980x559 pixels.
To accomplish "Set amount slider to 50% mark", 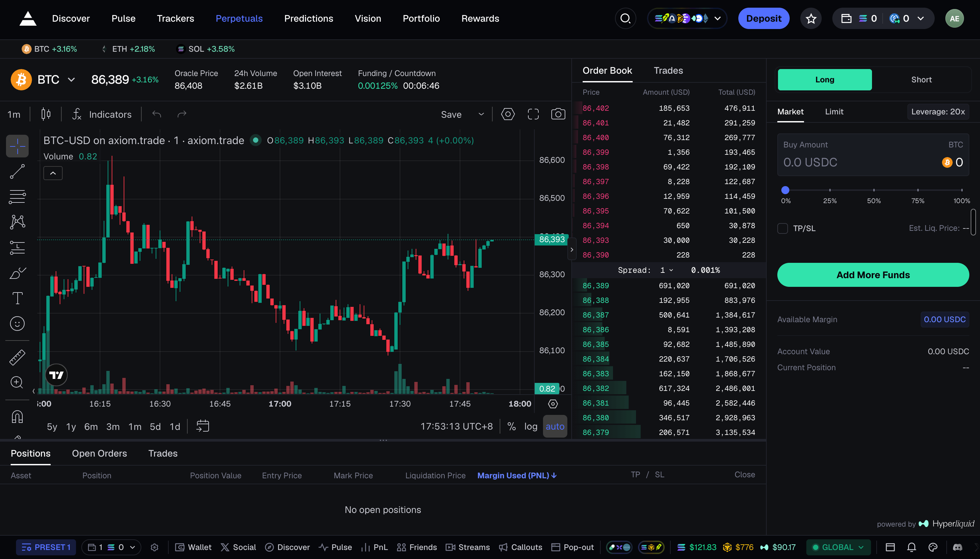I will [874, 190].
